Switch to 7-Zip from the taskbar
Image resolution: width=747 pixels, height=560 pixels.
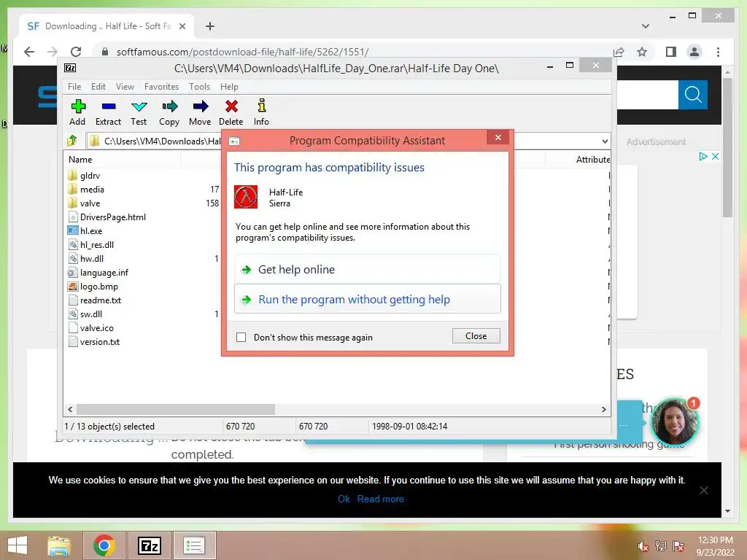(149, 545)
